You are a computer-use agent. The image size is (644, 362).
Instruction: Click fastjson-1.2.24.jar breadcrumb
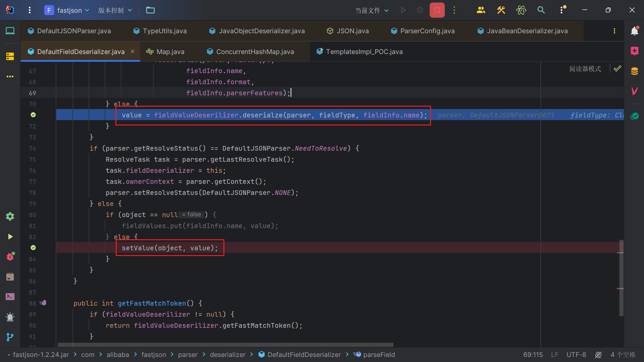coord(41,355)
